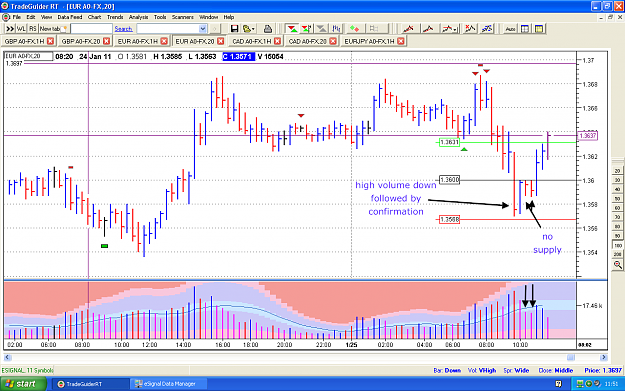Click the green and red diamonds icon
The height and width of the screenshot is (391, 625).
[x=354, y=29]
